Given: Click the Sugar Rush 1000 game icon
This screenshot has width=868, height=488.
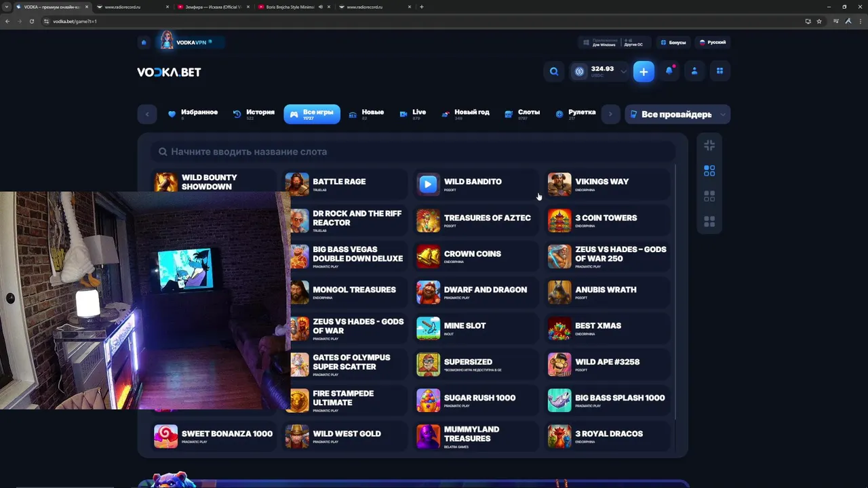Looking at the screenshot, I should point(428,401).
